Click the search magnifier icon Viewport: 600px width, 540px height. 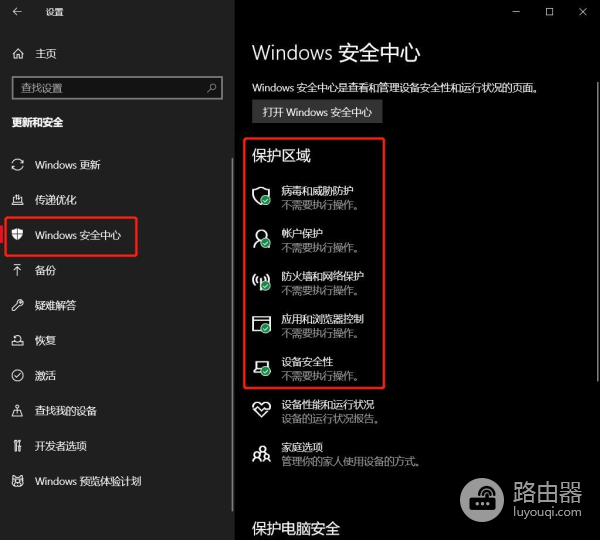click(x=212, y=88)
